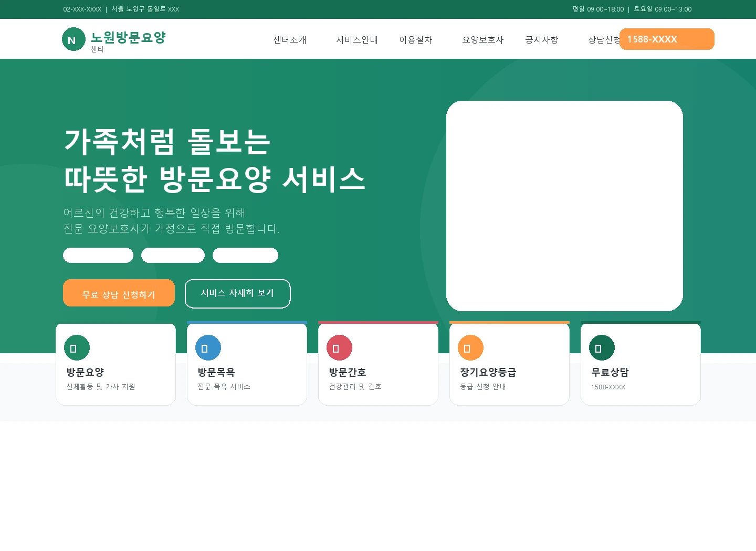Screen dimensions: 756x551
Task: Open the 서비스안내 menu
Action: click(357, 40)
